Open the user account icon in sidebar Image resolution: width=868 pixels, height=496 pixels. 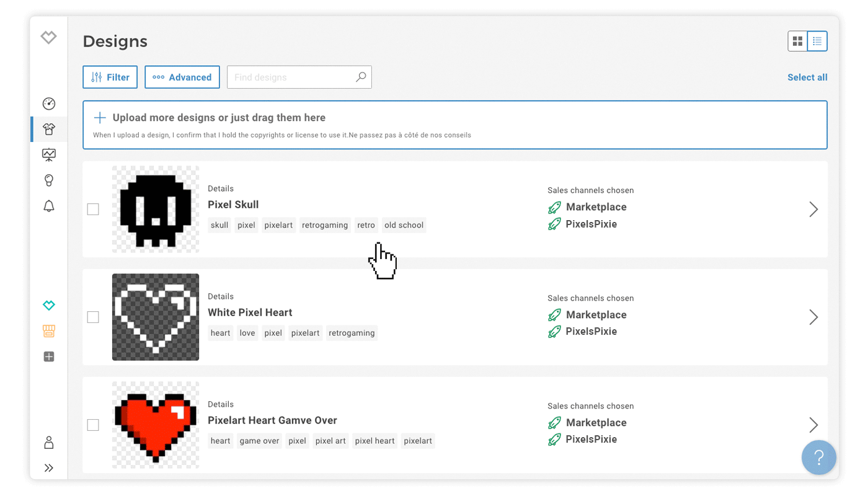click(49, 442)
